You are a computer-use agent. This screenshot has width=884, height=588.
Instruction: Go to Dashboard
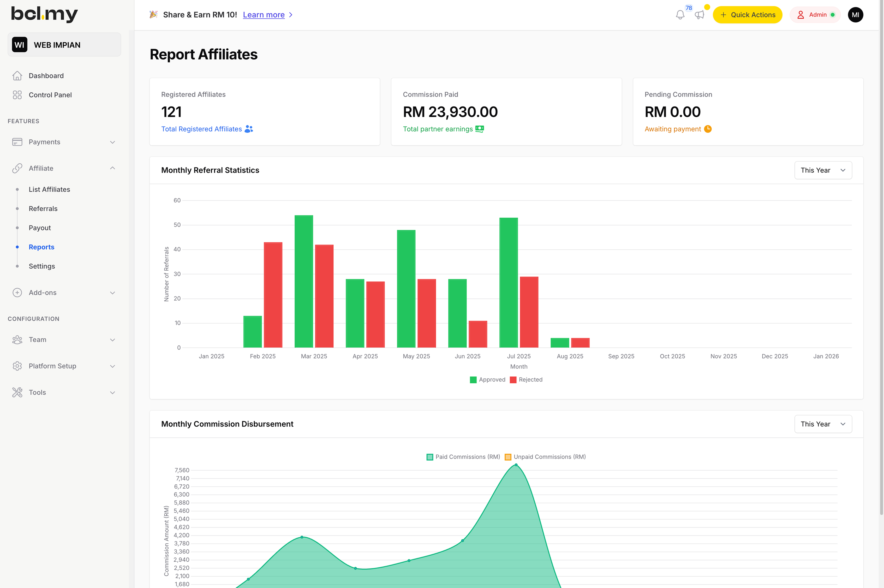[x=46, y=76]
